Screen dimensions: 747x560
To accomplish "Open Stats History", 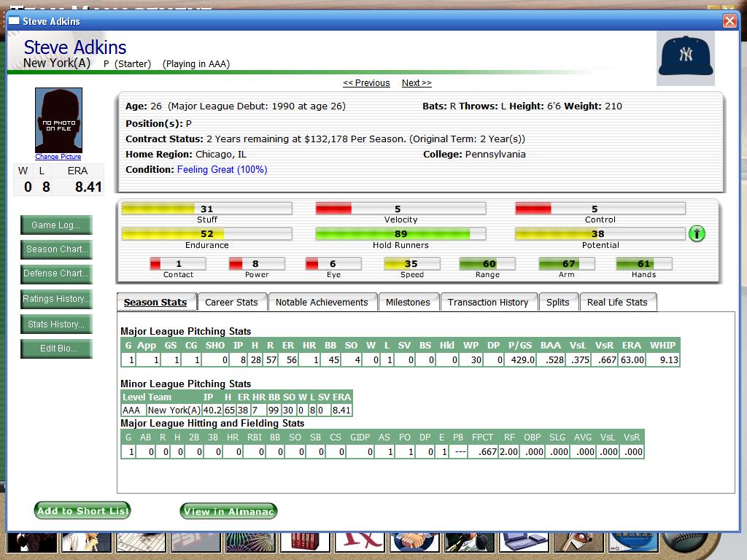I will coord(56,324).
